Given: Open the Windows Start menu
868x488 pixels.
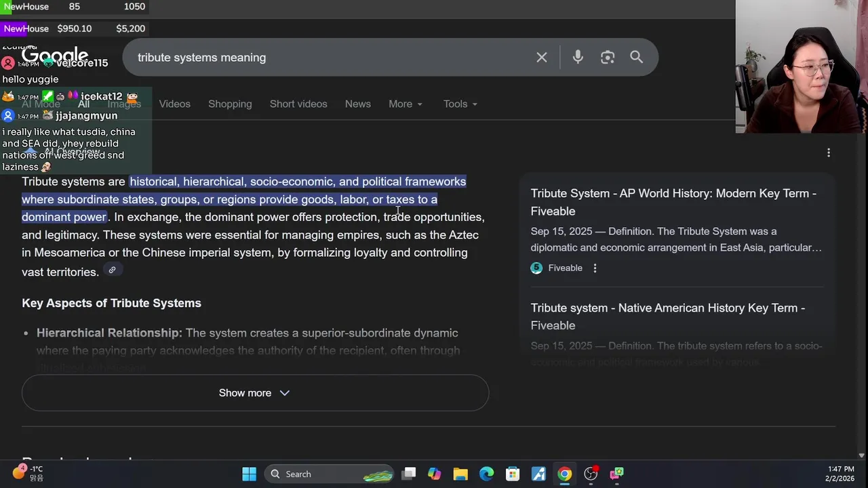Looking at the screenshot, I should click(x=249, y=474).
